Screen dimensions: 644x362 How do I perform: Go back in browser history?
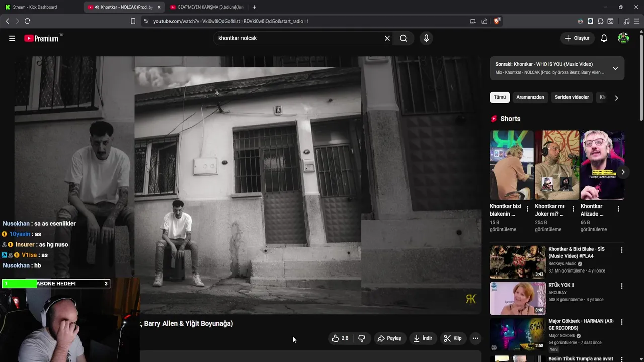[7, 21]
